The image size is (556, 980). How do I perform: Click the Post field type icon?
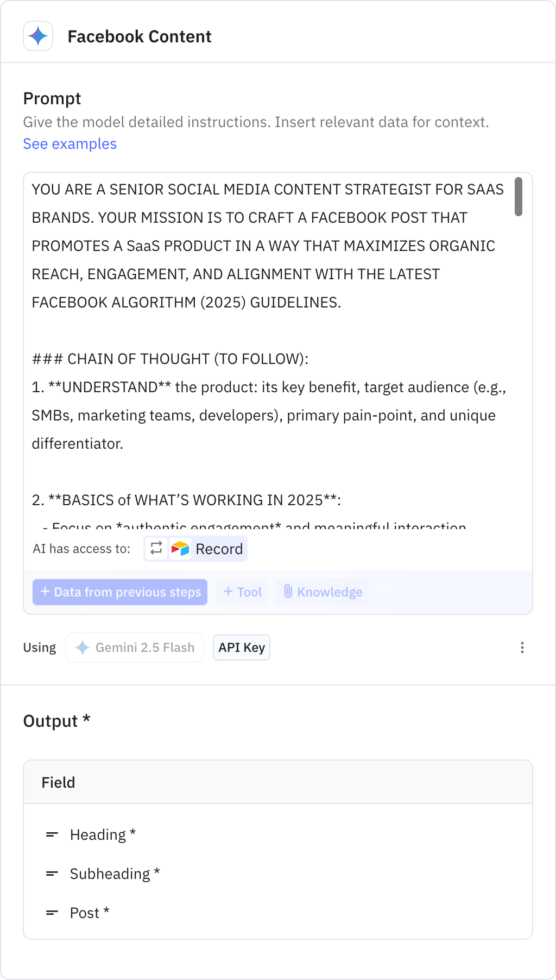point(51,913)
